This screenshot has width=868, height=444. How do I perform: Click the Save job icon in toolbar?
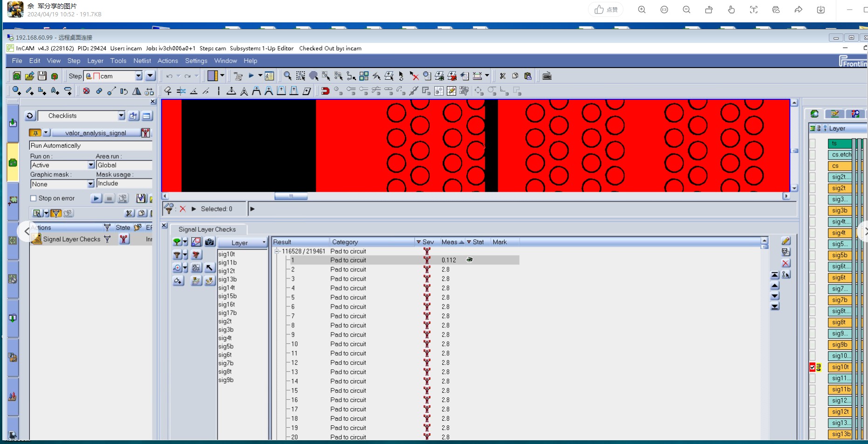[42, 76]
